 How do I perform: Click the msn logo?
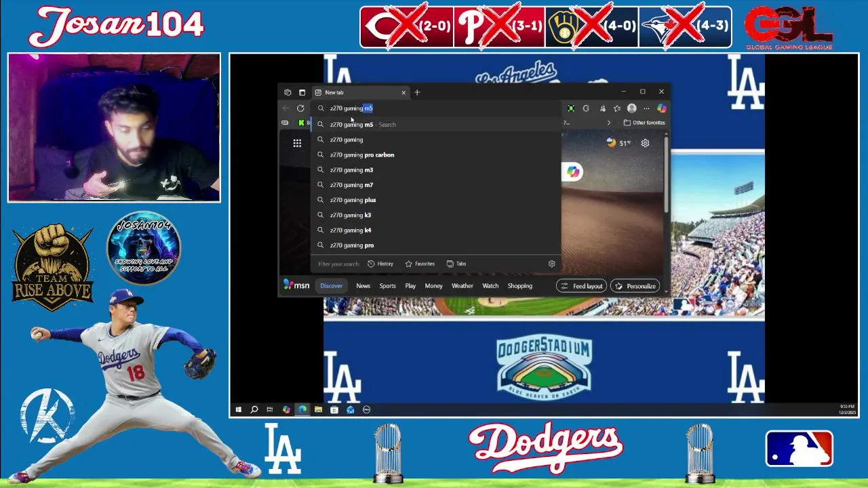click(x=296, y=285)
